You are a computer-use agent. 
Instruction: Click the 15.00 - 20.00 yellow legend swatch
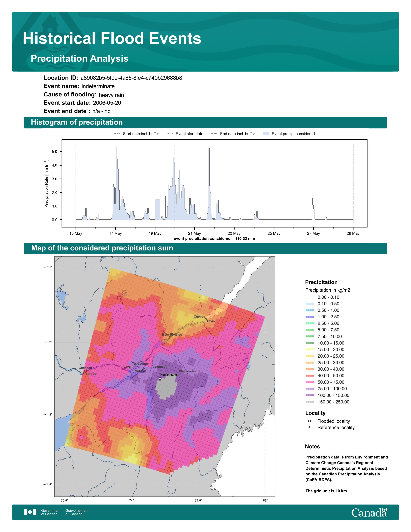310,349
